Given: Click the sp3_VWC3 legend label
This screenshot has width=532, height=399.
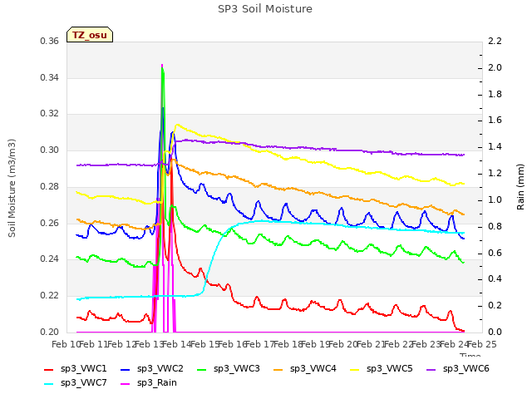Looking at the screenshot, I should [x=236, y=368].
